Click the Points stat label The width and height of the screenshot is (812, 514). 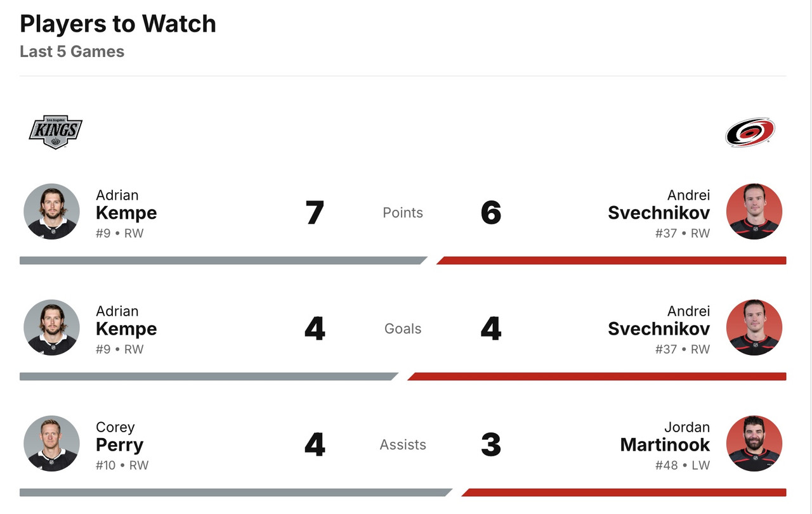pos(403,213)
